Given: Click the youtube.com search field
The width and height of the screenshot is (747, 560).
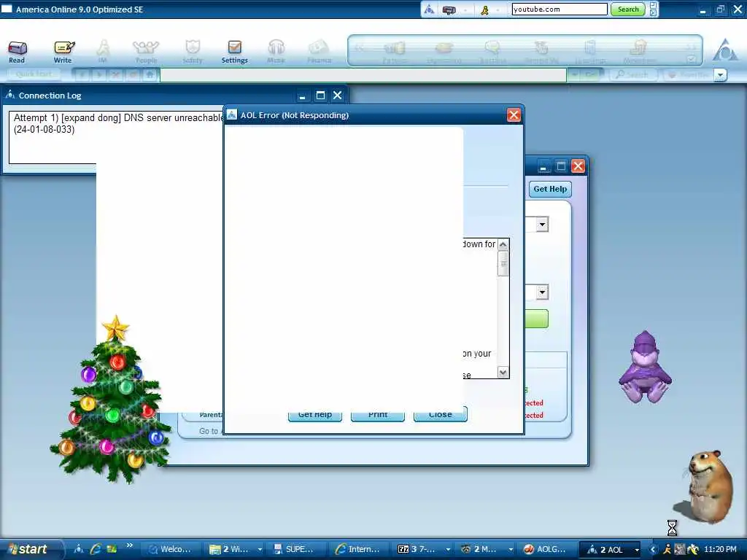Looking at the screenshot, I should coord(560,9).
